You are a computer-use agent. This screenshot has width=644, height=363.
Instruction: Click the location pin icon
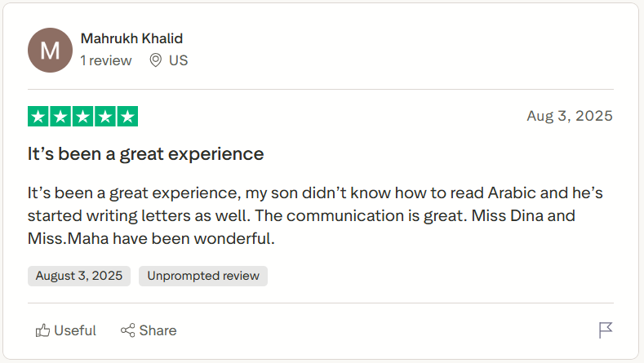pos(155,60)
